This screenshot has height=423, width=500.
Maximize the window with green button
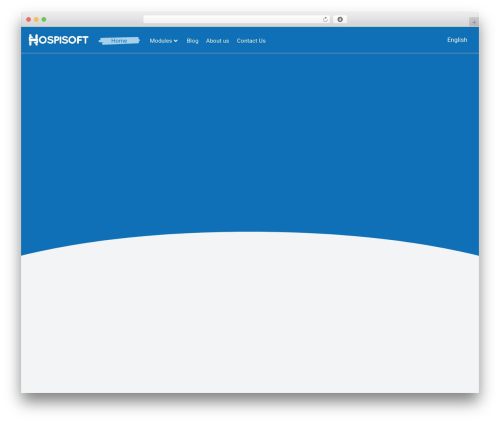[44, 19]
